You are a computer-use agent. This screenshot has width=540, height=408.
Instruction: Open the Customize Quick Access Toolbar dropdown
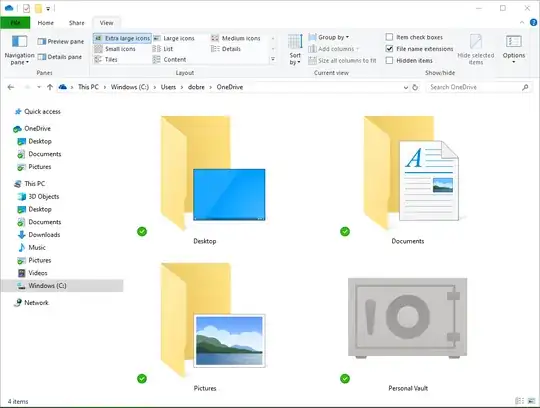pyautogui.click(x=48, y=8)
